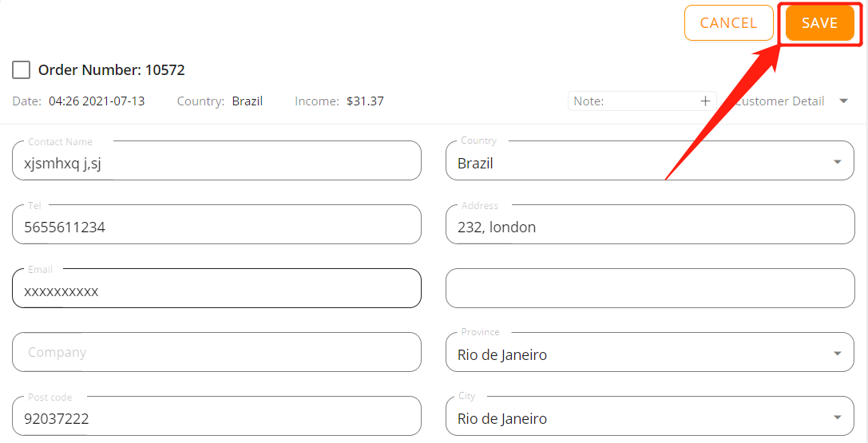Click the empty Company field
Image resolution: width=868 pixels, height=443 pixels.
[x=216, y=352]
